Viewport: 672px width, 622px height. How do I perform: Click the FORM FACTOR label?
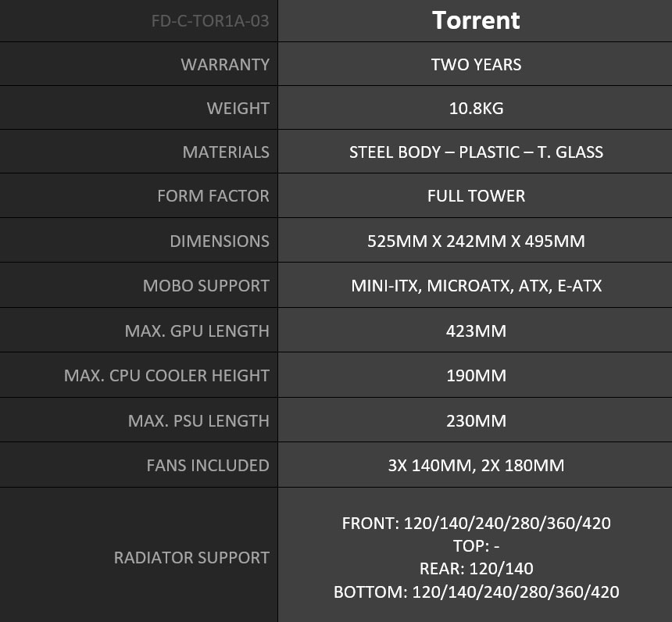point(213,195)
